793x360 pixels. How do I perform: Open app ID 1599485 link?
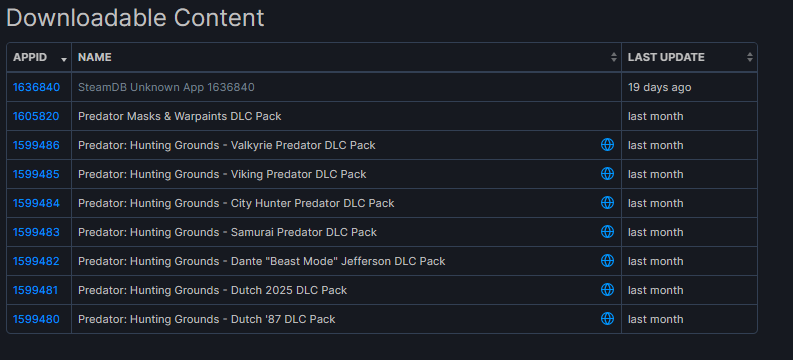click(36, 174)
